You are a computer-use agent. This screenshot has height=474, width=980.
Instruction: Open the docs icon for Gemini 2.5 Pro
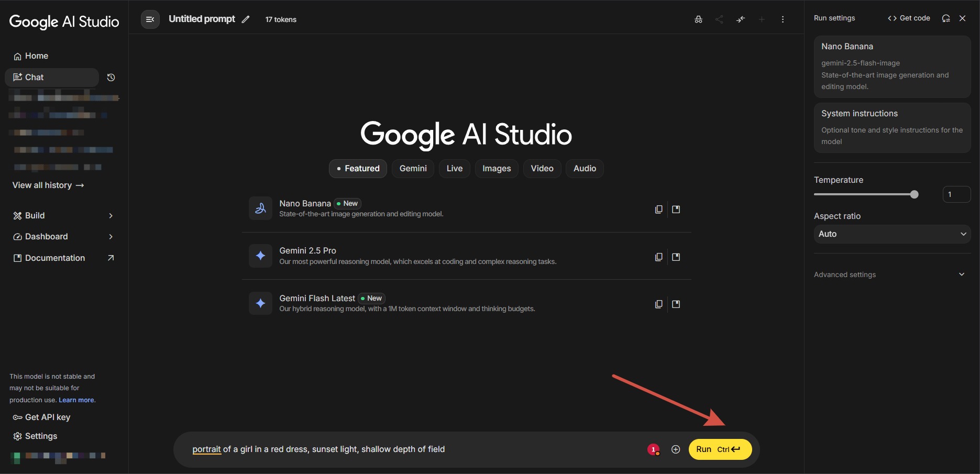click(676, 257)
